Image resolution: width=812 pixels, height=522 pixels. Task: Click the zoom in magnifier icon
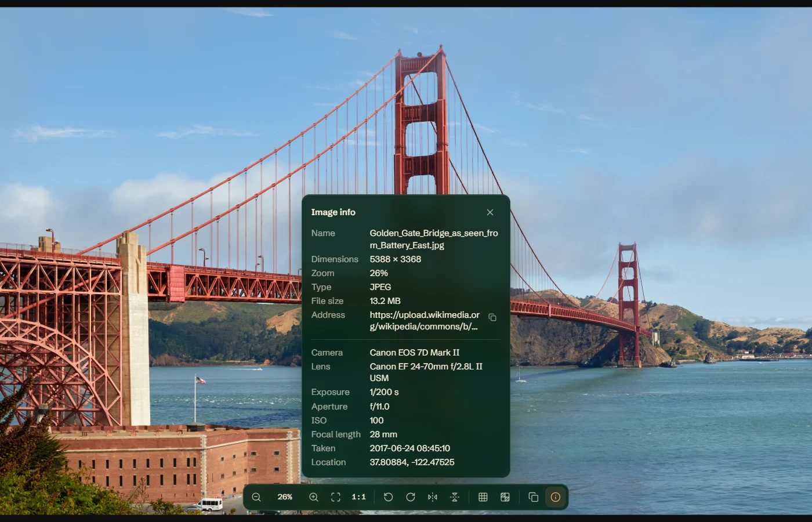[314, 497]
